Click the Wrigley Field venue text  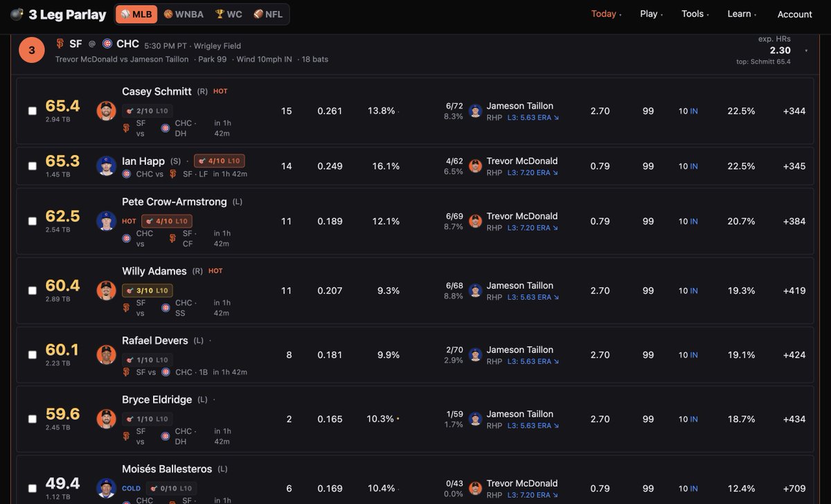click(x=217, y=46)
